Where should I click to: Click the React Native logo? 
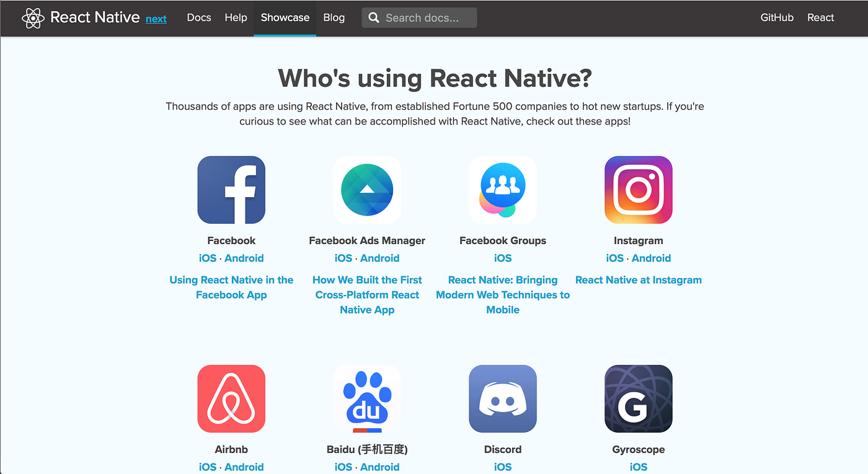pos(33,17)
